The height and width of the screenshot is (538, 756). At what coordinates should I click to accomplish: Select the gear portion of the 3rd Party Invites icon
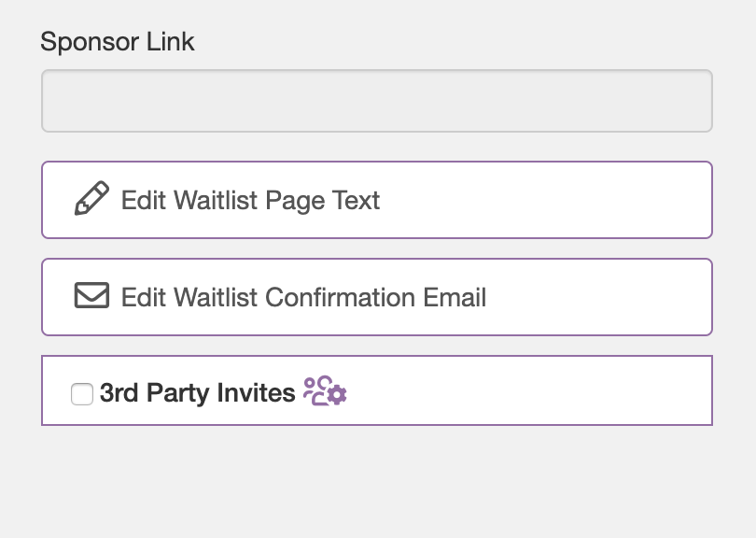(337, 395)
